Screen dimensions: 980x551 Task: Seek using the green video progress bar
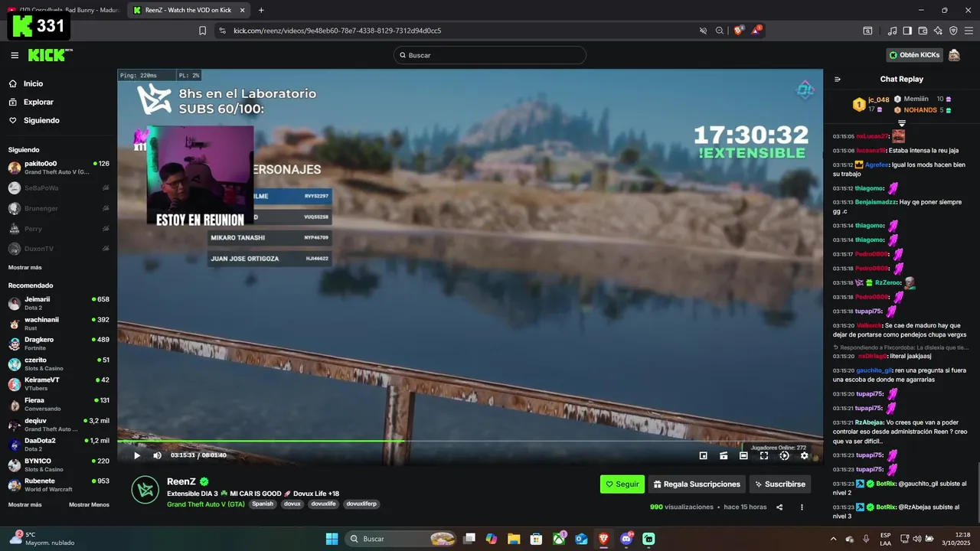(470, 442)
